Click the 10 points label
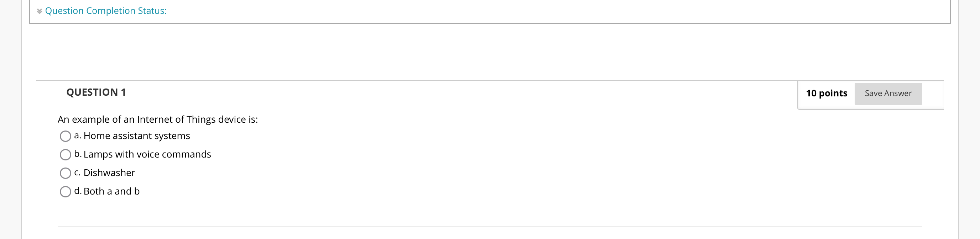The width and height of the screenshot is (980, 239). [826, 93]
